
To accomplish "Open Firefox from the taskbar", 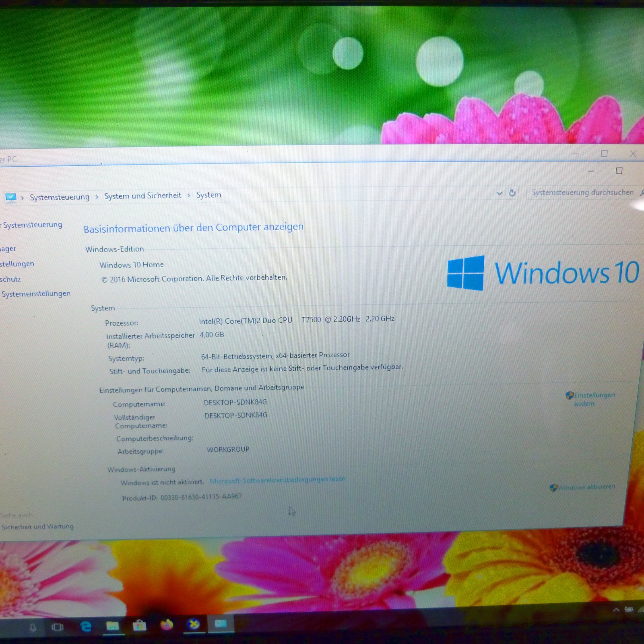I will point(167,625).
